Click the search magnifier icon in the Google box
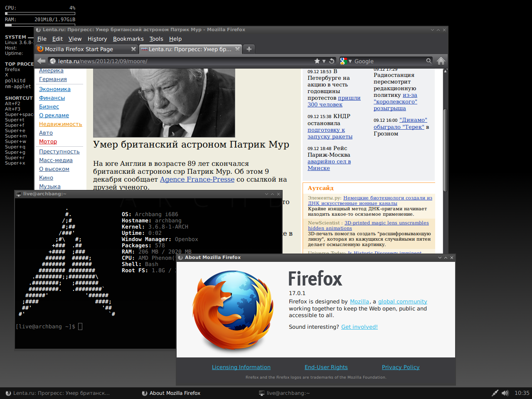The width and height of the screenshot is (532, 399). [x=429, y=61]
